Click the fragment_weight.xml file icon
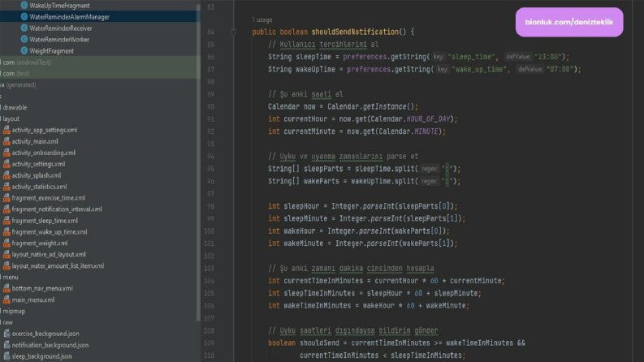 [6, 243]
